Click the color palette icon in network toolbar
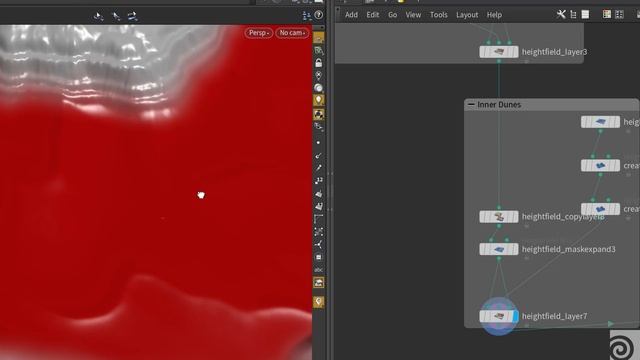Screen dimensions: 640x360 [607, 14]
